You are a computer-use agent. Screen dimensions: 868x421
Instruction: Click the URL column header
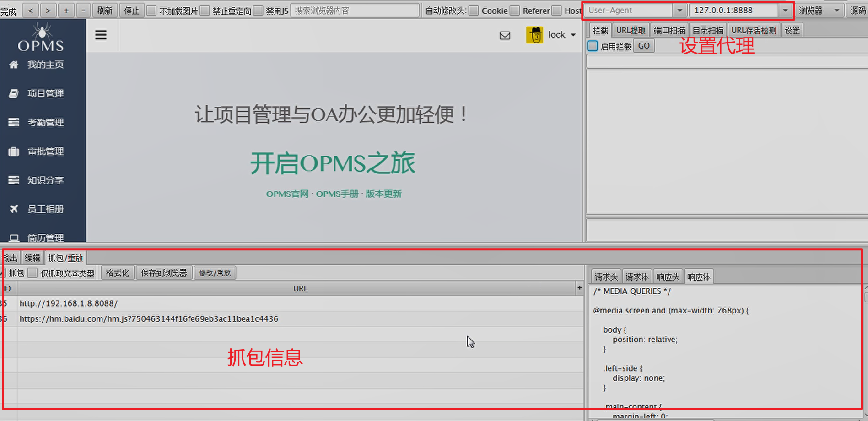[301, 288]
